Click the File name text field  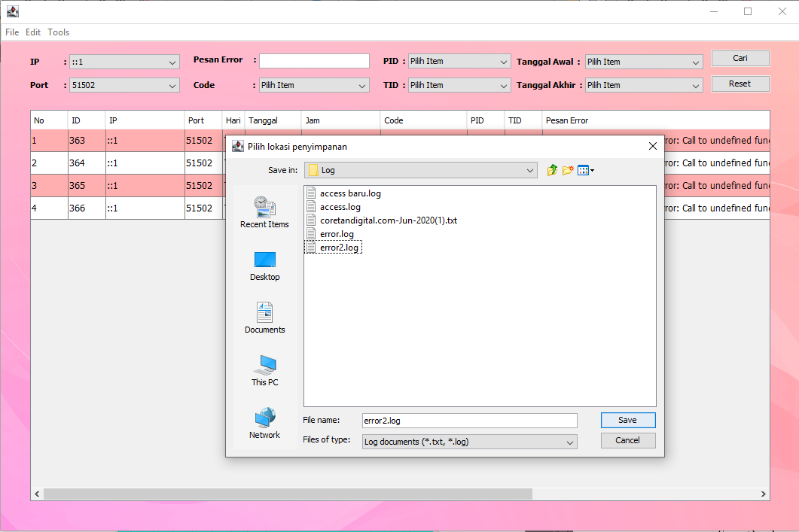tap(468, 421)
